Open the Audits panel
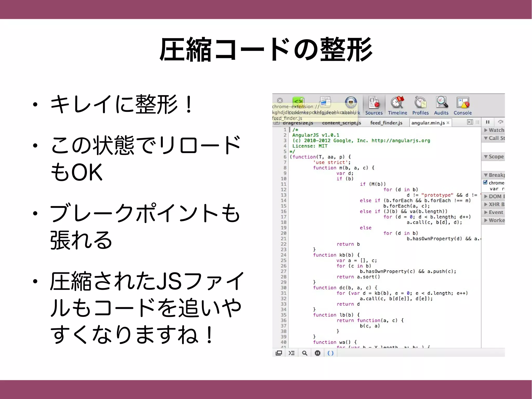Viewport: 532px width, 399px height. 441,106
